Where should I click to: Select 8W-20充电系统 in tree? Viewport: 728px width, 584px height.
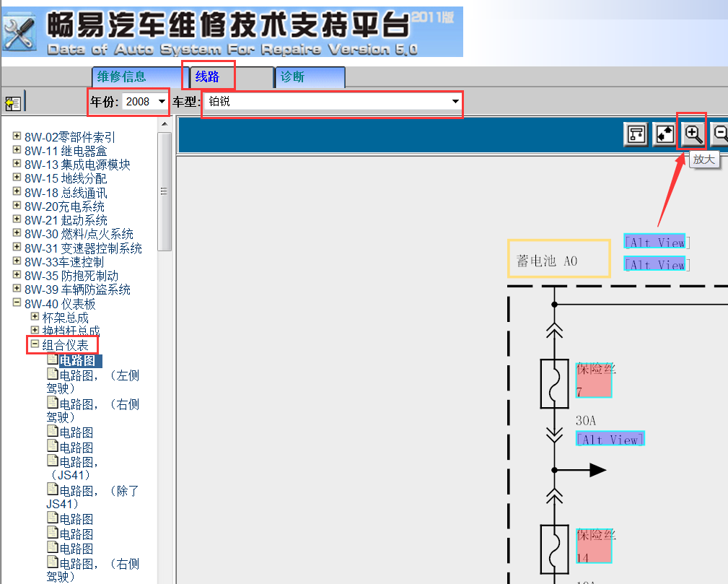pos(64,206)
